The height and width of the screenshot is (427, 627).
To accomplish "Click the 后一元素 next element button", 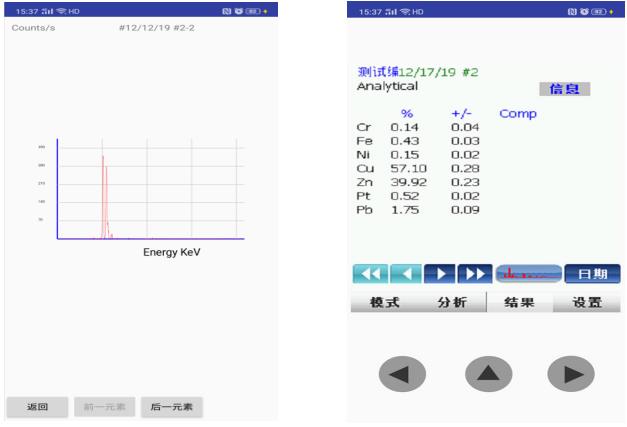I will click(x=171, y=407).
